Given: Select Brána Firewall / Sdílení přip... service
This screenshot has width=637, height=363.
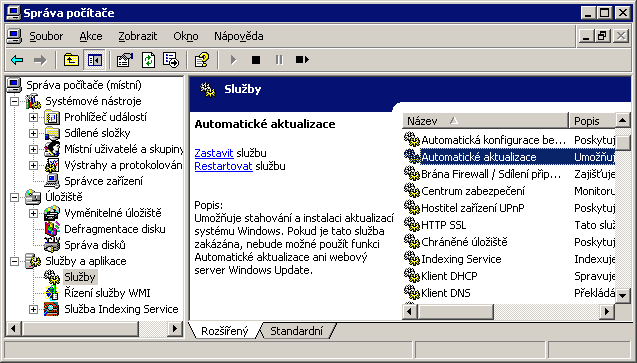Looking at the screenshot, I should [x=509, y=174].
